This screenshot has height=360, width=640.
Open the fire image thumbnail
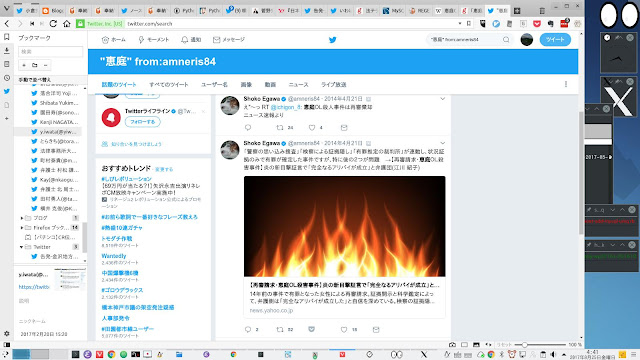point(344,226)
